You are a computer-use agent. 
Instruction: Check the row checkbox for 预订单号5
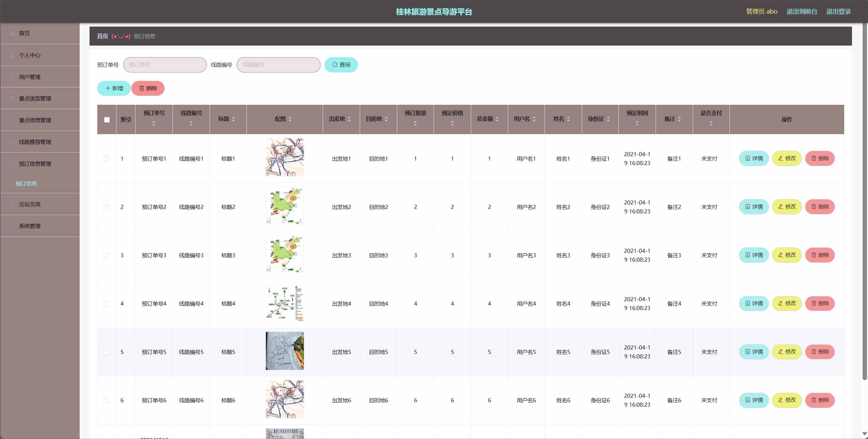106,352
